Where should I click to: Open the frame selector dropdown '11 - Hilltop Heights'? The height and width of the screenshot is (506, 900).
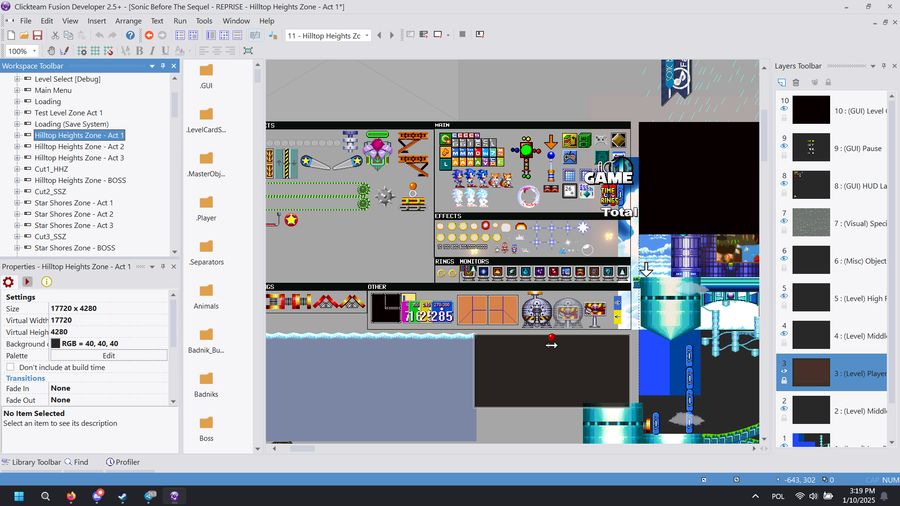[367, 36]
